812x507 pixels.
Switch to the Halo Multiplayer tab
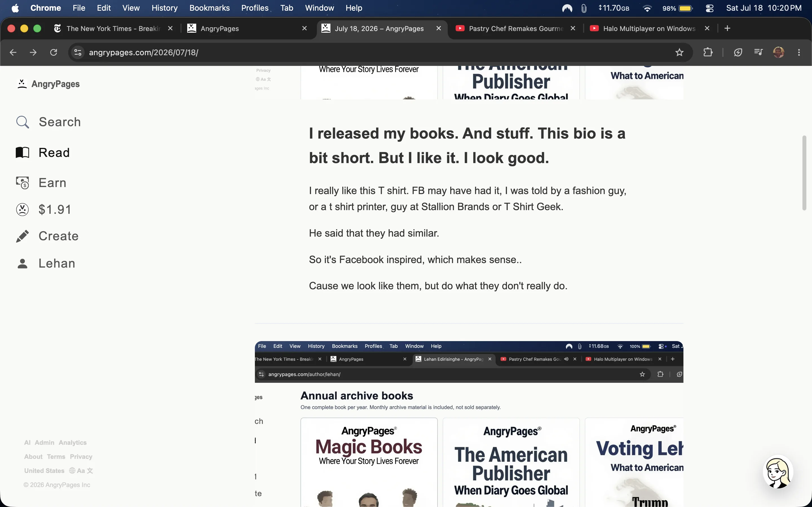[x=649, y=28]
